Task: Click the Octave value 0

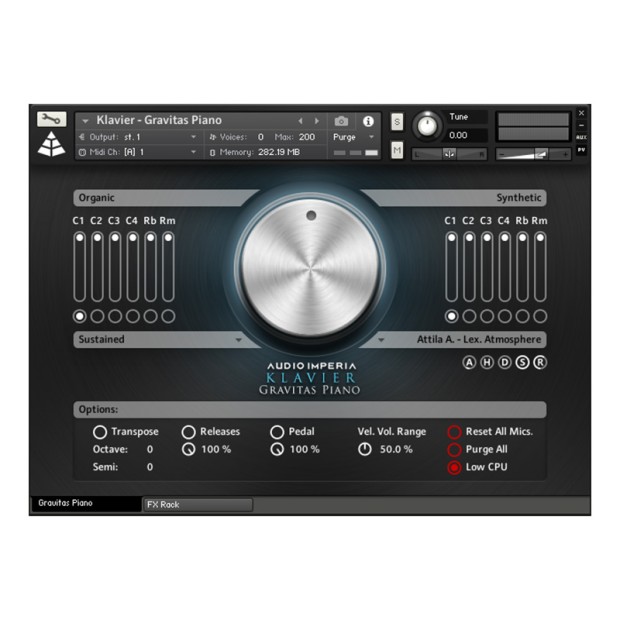Action: [x=150, y=450]
